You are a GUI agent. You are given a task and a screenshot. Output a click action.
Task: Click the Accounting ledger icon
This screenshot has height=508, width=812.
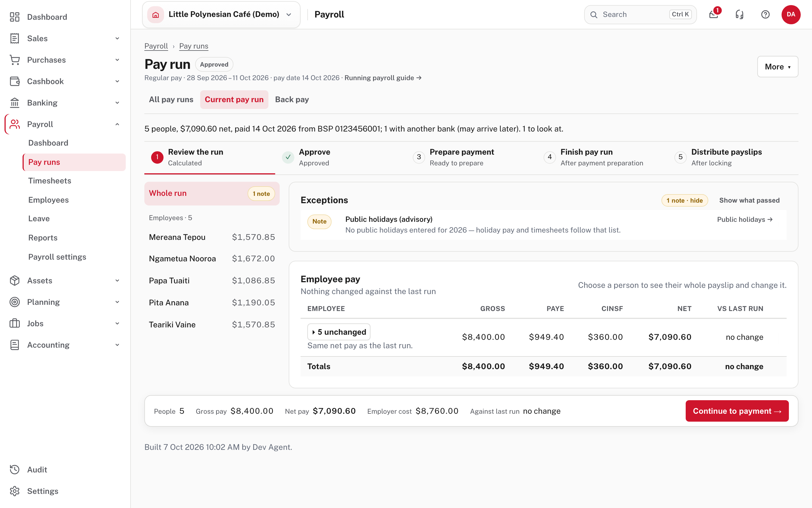coord(14,345)
